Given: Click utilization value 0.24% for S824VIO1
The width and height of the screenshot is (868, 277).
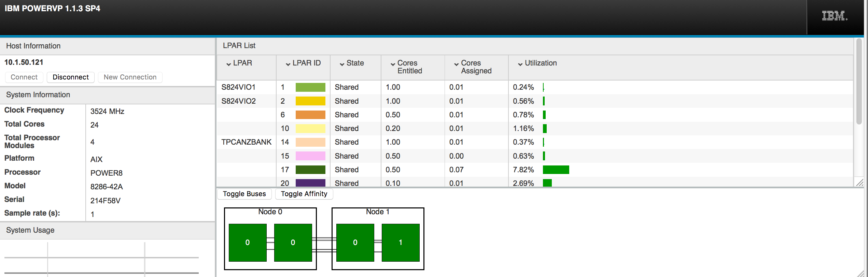Looking at the screenshot, I should (x=523, y=87).
